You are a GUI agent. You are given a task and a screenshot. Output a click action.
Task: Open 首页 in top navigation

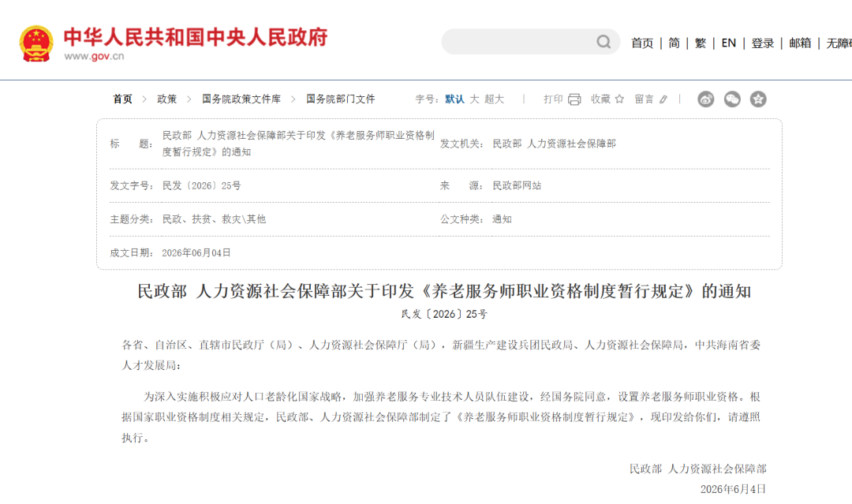pyautogui.click(x=641, y=43)
